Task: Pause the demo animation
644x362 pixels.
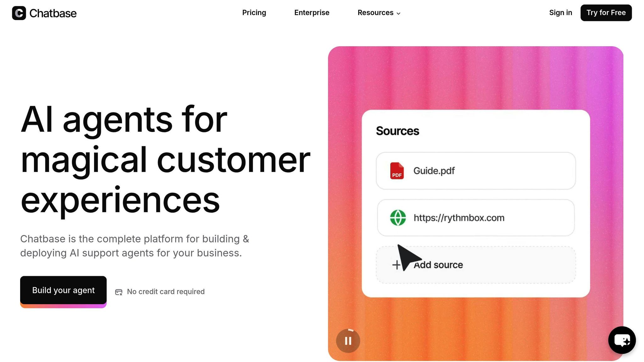Action: point(348,341)
